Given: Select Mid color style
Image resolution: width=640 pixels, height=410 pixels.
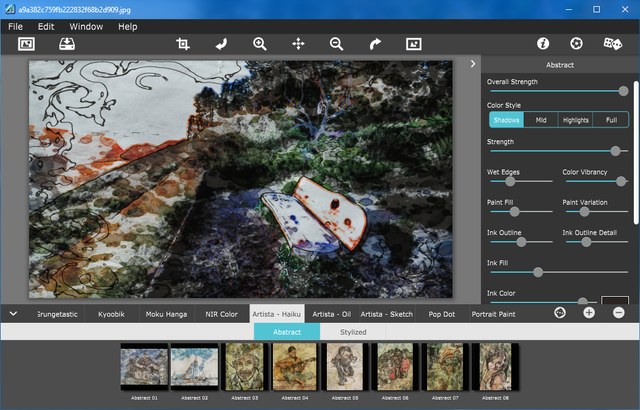Looking at the screenshot, I should [541, 120].
